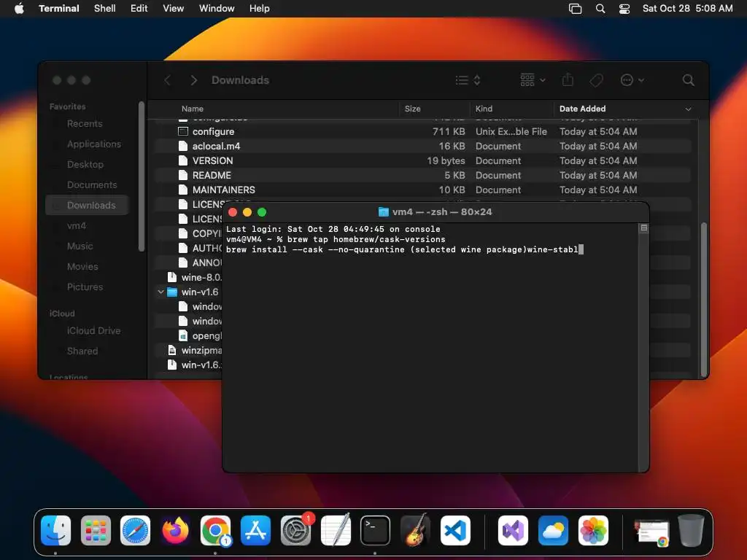Open the Finder grouping options dropdown

[533, 80]
